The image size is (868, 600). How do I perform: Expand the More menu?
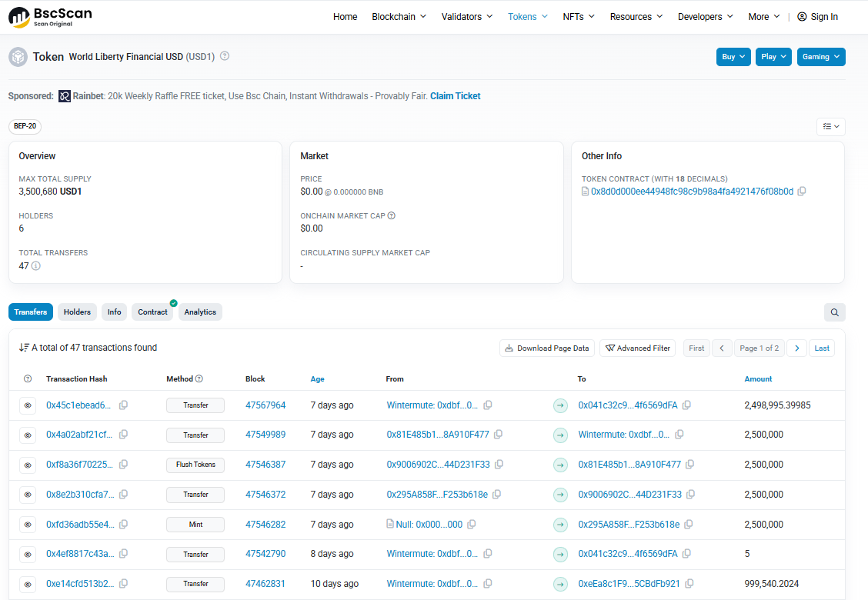click(764, 17)
